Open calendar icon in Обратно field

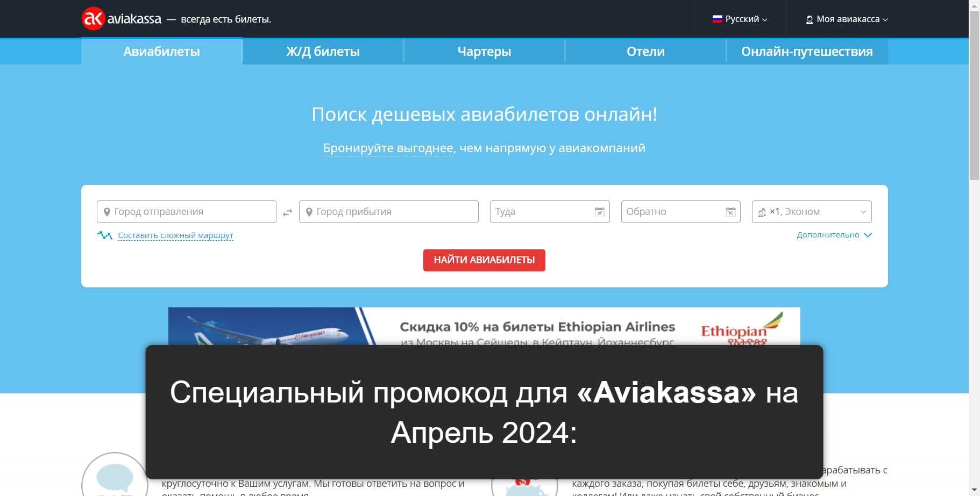[x=730, y=212]
